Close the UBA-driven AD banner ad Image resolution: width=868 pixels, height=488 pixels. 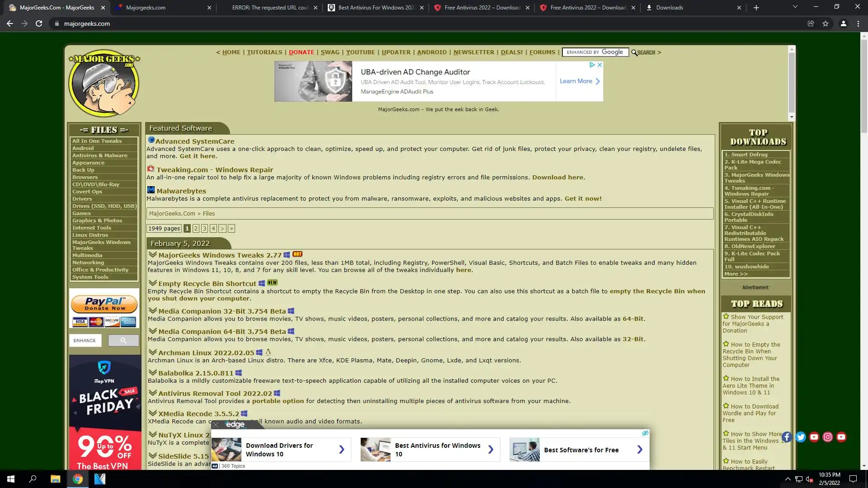coord(599,65)
